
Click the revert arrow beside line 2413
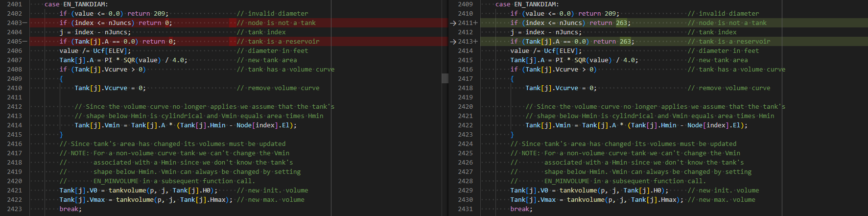[x=453, y=42]
